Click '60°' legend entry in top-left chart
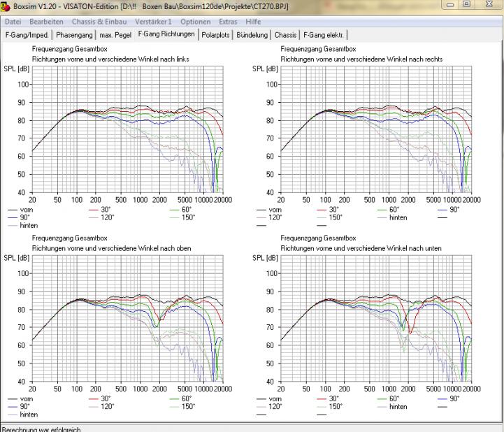504x432 pixels. pyautogui.click(x=181, y=210)
